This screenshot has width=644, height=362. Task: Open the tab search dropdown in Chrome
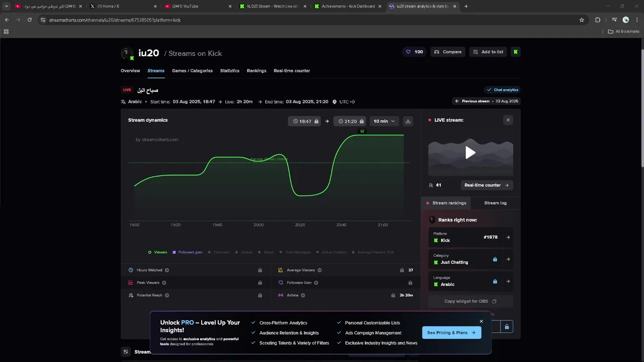(7, 7)
